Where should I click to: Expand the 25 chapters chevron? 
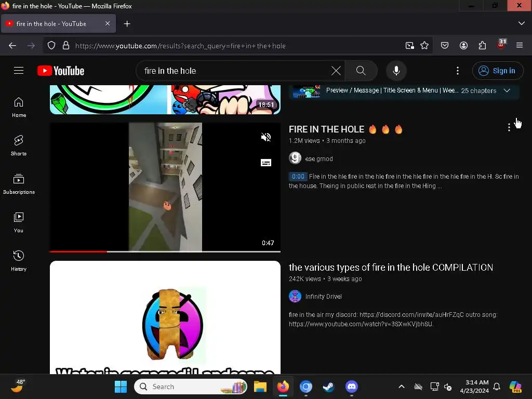pos(507,90)
